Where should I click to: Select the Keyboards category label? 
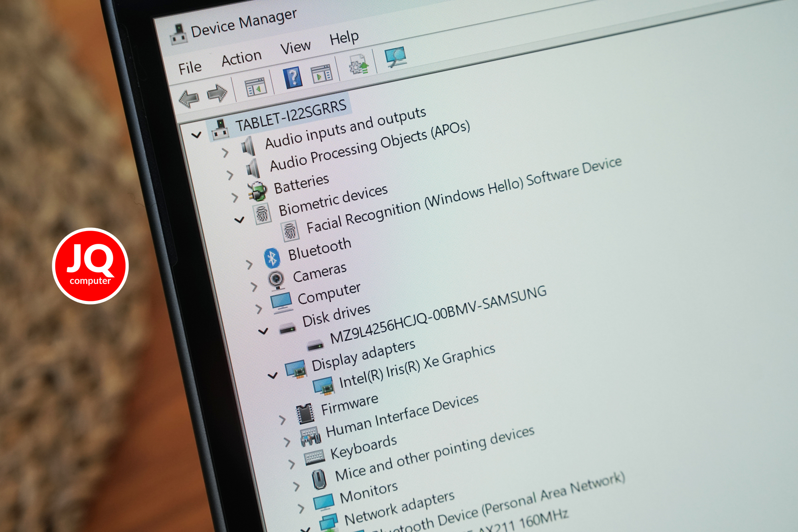point(364,447)
